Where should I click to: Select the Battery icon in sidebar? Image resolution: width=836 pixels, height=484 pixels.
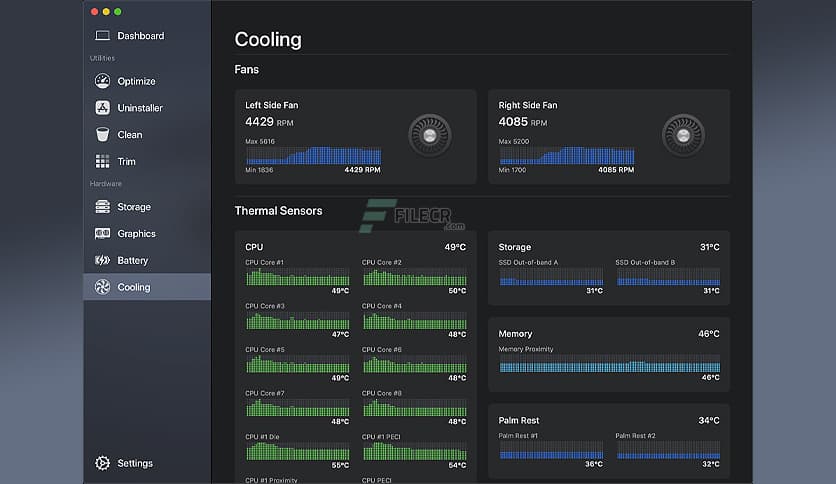[102, 260]
